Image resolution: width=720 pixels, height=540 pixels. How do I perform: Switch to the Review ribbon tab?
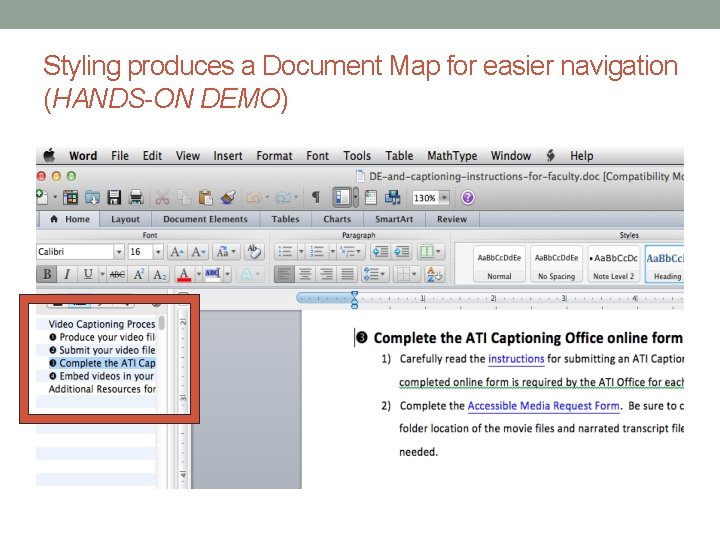pyautogui.click(x=452, y=219)
